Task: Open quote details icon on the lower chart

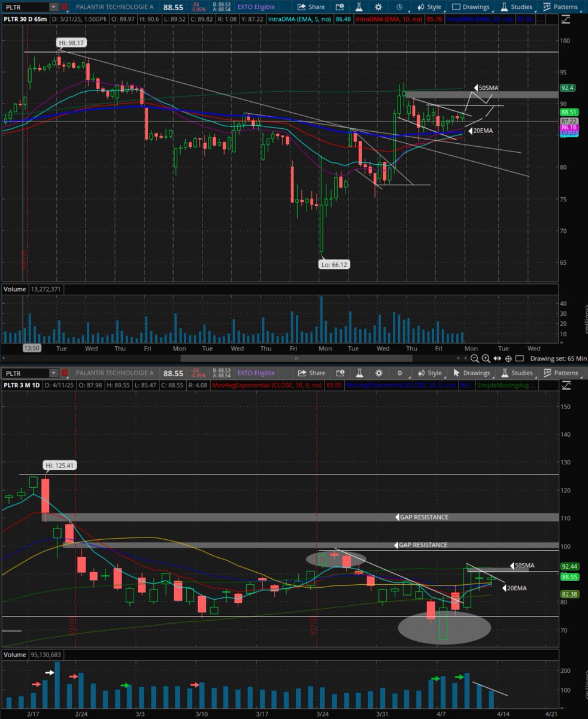Action: 340,373
